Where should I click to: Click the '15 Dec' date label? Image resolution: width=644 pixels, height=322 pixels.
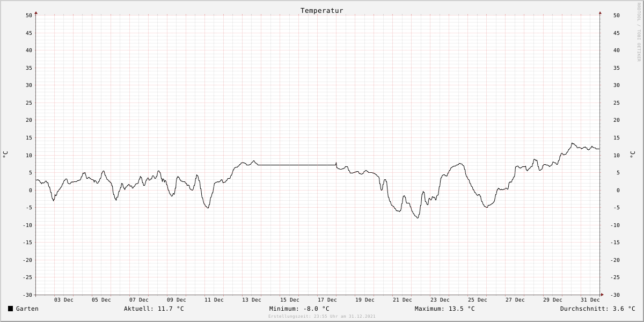(x=290, y=300)
